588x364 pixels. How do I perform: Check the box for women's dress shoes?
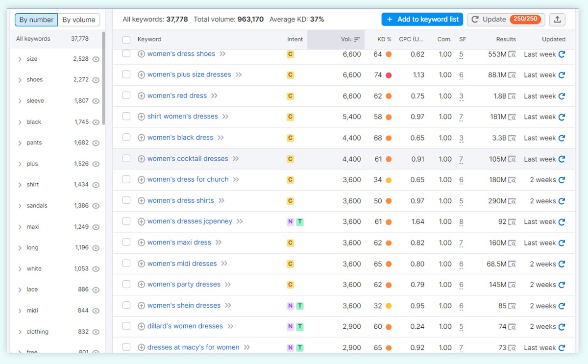126,54
